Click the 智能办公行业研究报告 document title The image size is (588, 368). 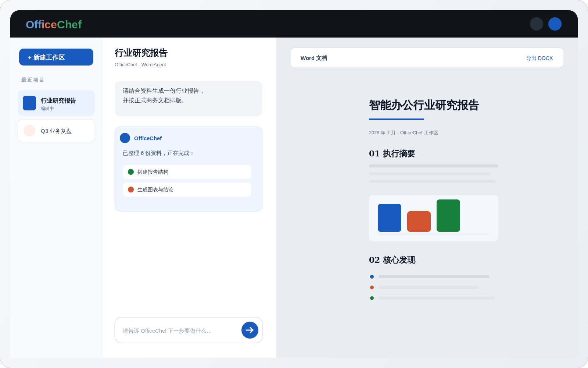[x=424, y=105]
